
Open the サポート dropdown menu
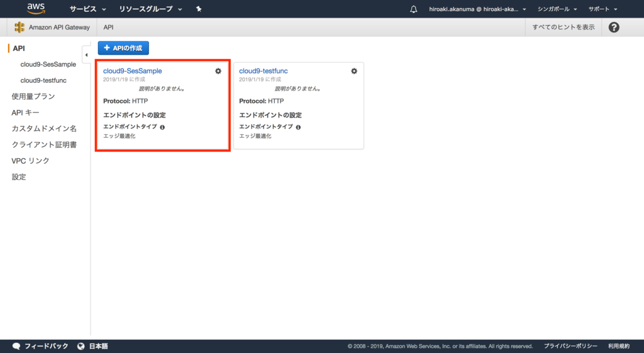pos(602,9)
